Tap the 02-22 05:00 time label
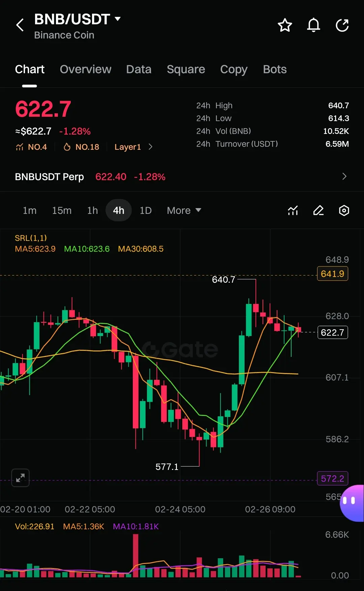This screenshot has width=364, height=591. pyautogui.click(x=90, y=509)
